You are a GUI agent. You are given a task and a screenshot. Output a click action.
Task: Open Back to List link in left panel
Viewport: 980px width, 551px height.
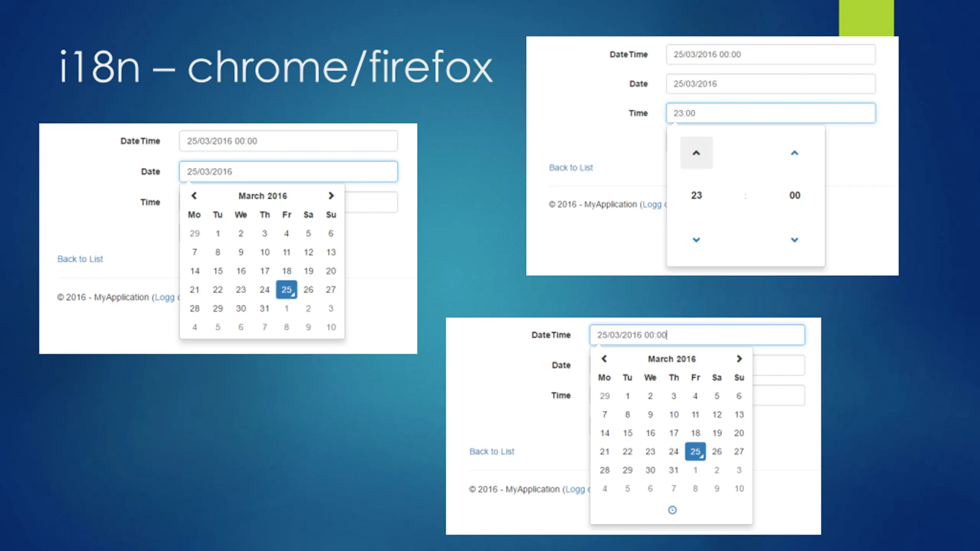point(80,259)
